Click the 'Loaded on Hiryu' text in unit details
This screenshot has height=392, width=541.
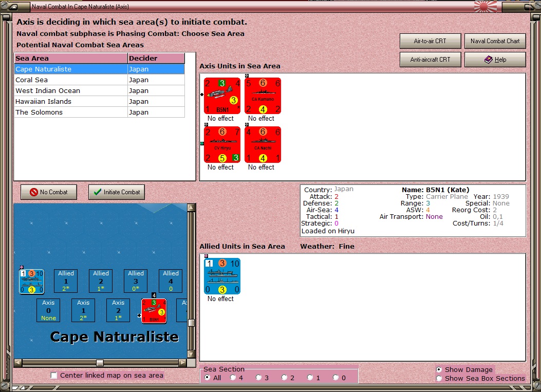click(328, 231)
